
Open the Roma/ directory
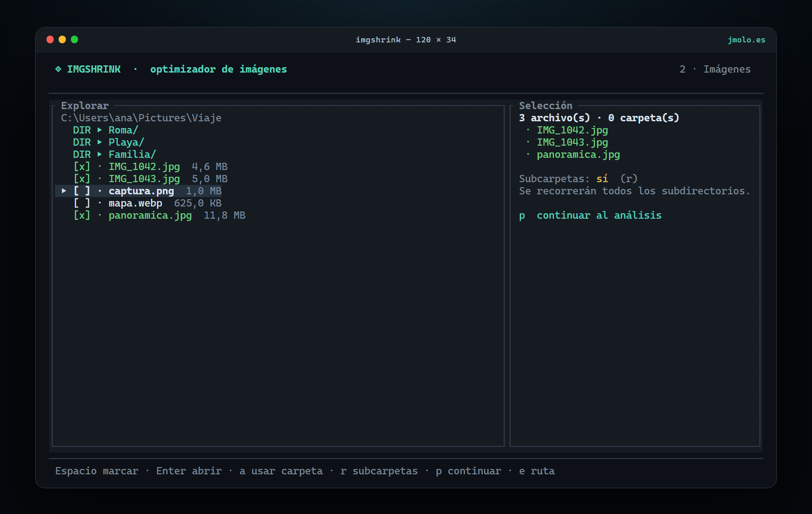pyautogui.click(x=123, y=130)
